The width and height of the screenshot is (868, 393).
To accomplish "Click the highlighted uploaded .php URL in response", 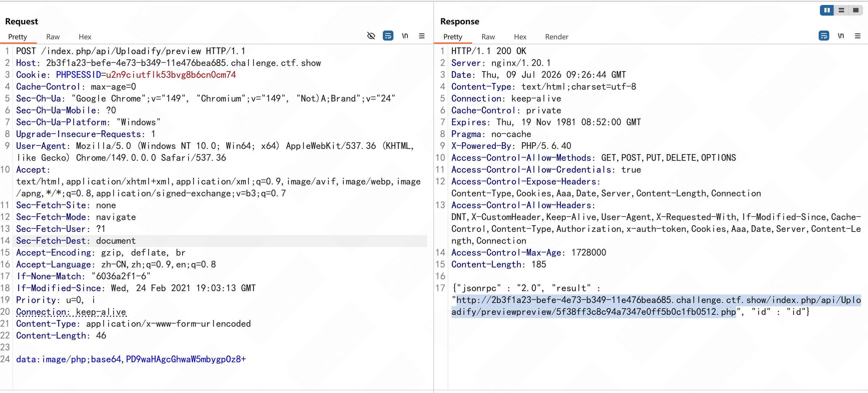I will (x=656, y=306).
